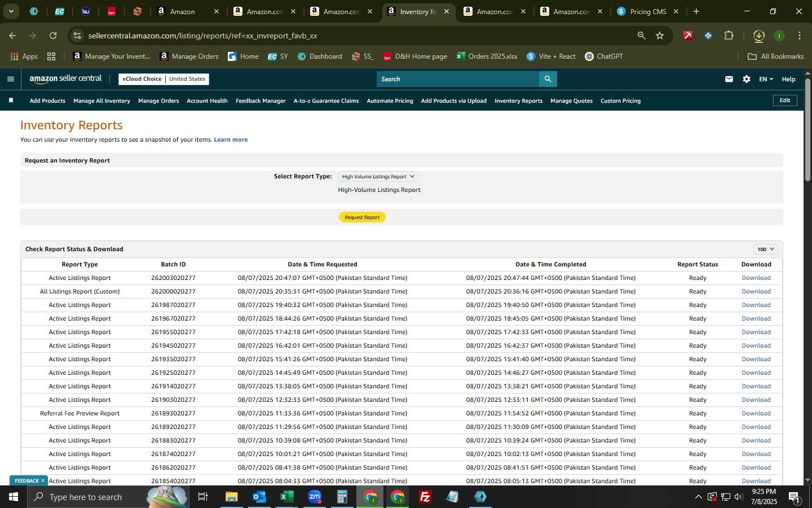Viewport: 812px width, 508px height.
Task: Download the All Listings Report (Custom)
Action: click(x=756, y=291)
